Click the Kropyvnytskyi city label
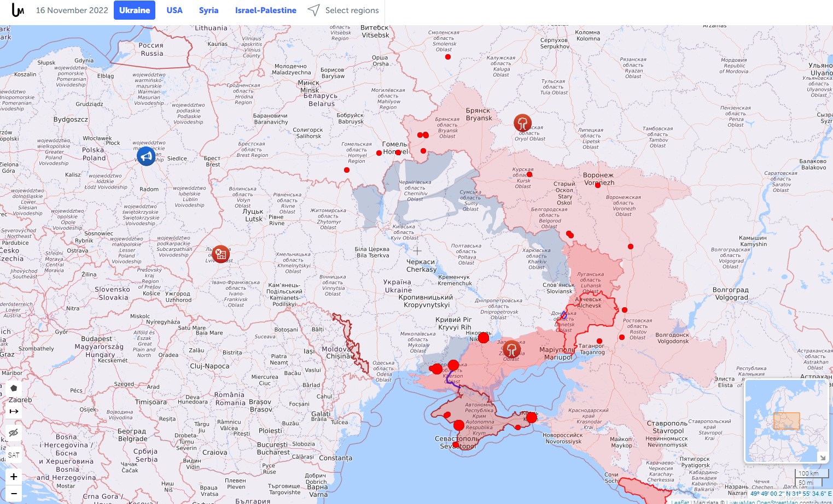833x504 pixels. (427, 301)
